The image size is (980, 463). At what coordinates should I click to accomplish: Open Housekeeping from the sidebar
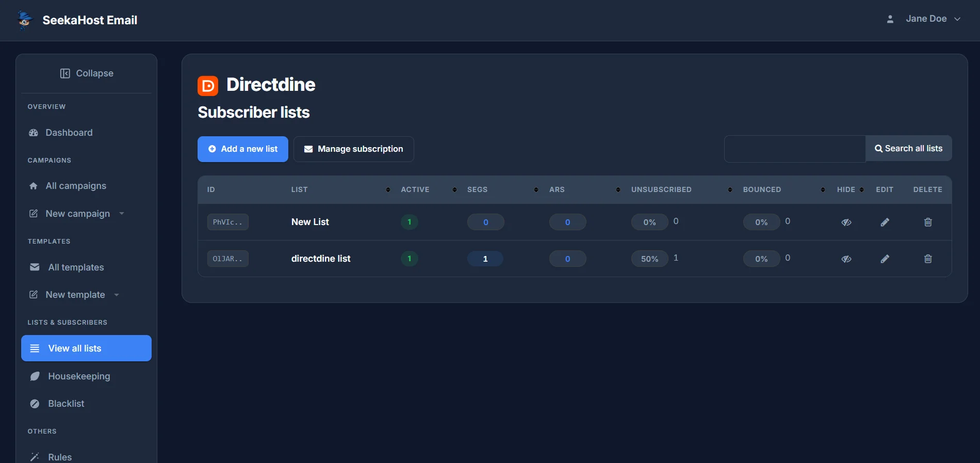(x=86, y=376)
